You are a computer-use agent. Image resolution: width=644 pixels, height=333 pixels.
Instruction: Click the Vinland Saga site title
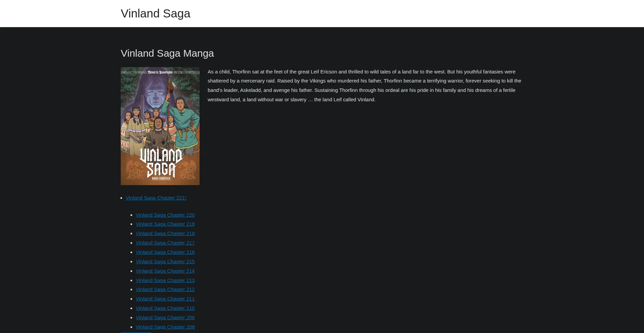(x=155, y=13)
